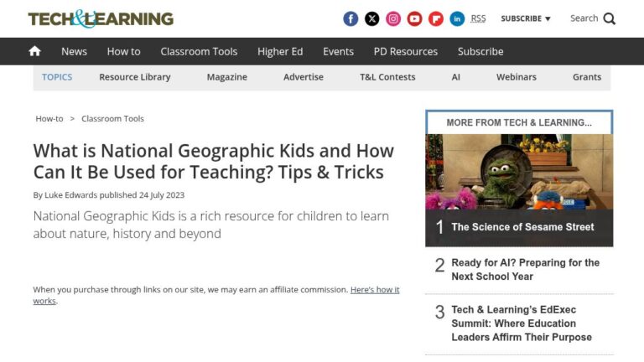
Task: Open the LinkedIn social icon
Action: [457, 19]
